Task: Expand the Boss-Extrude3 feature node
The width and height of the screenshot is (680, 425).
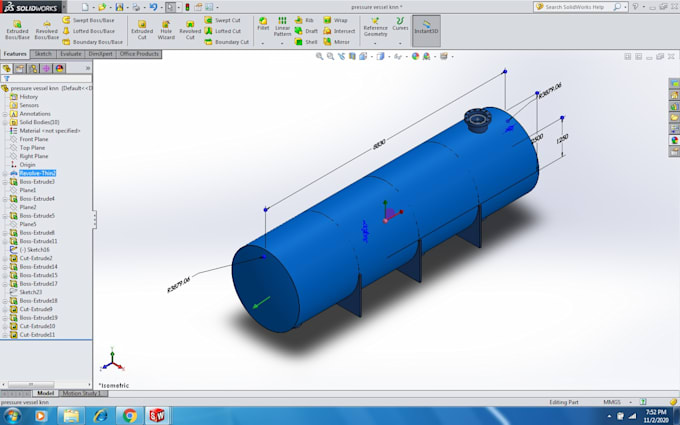Action: tap(5, 182)
